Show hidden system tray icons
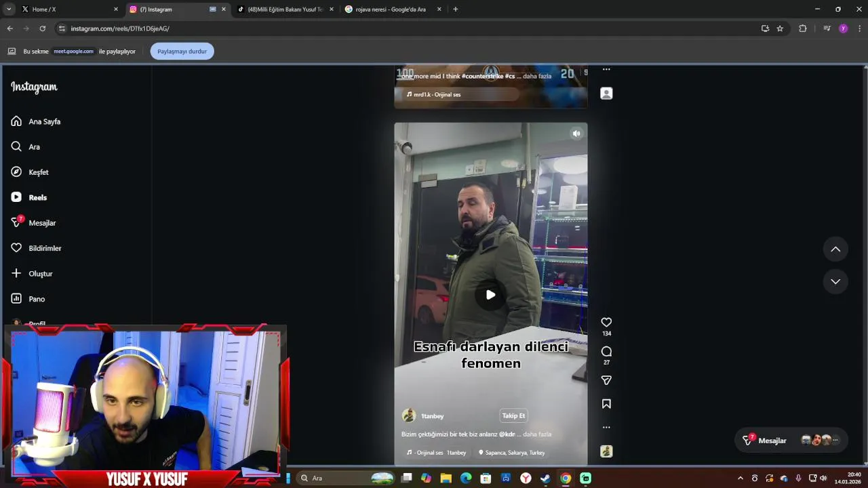 pyautogui.click(x=740, y=478)
